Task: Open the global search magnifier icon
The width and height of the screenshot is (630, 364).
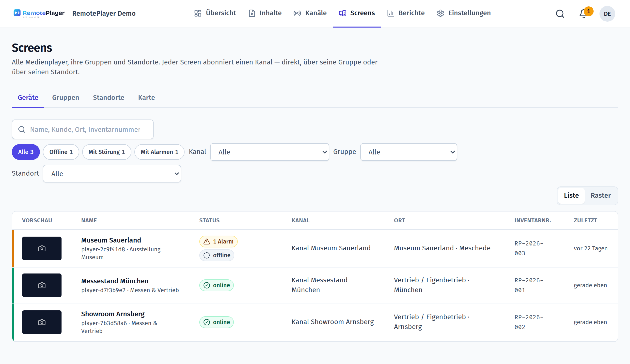Action: coord(560,14)
